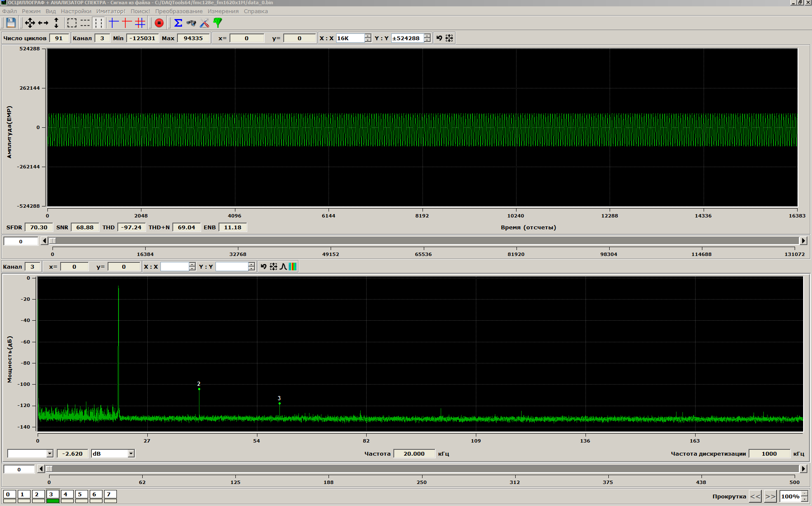Viewport: 812px width, 506px height.
Task: Click the blue Sigma sum icon
Action: pyautogui.click(x=178, y=23)
